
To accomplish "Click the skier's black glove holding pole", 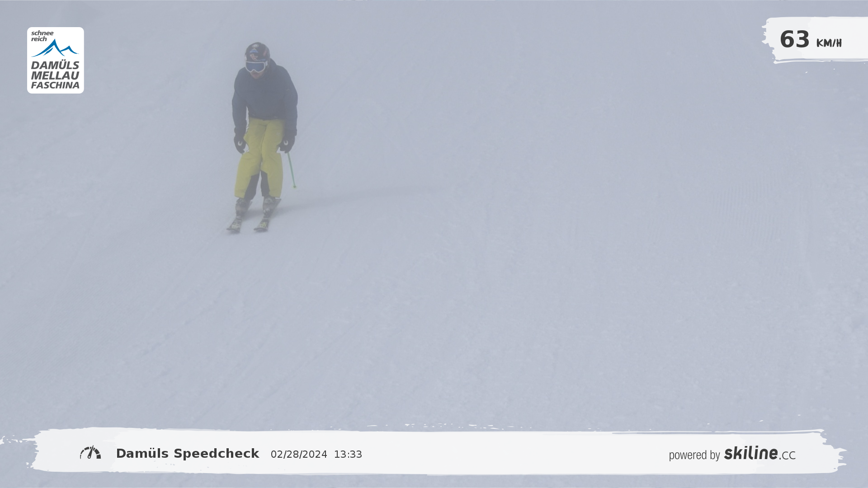I will pyautogui.click(x=286, y=144).
